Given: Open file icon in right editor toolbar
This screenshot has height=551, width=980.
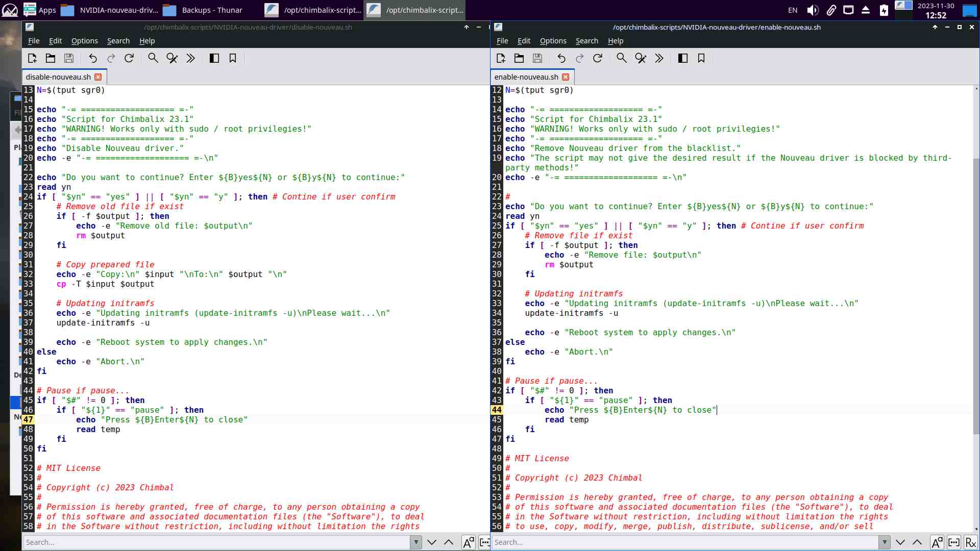Looking at the screenshot, I should click(519, 58).
